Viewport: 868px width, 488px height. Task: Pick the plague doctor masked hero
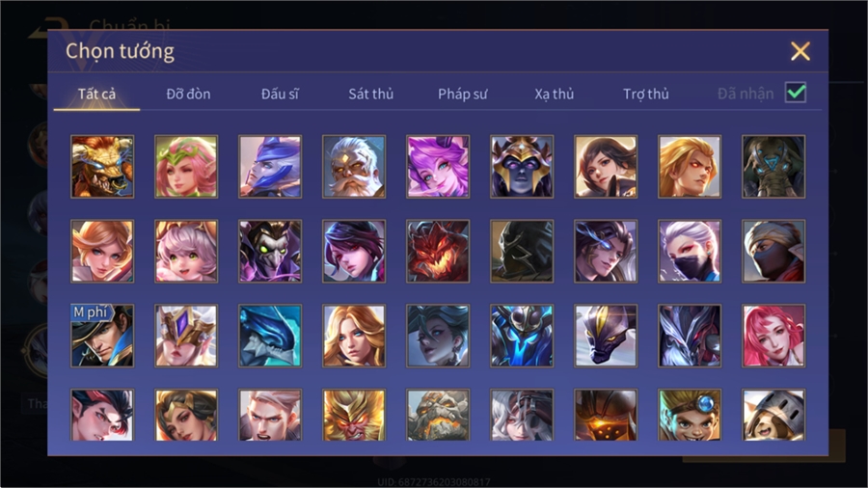[270, 251]
